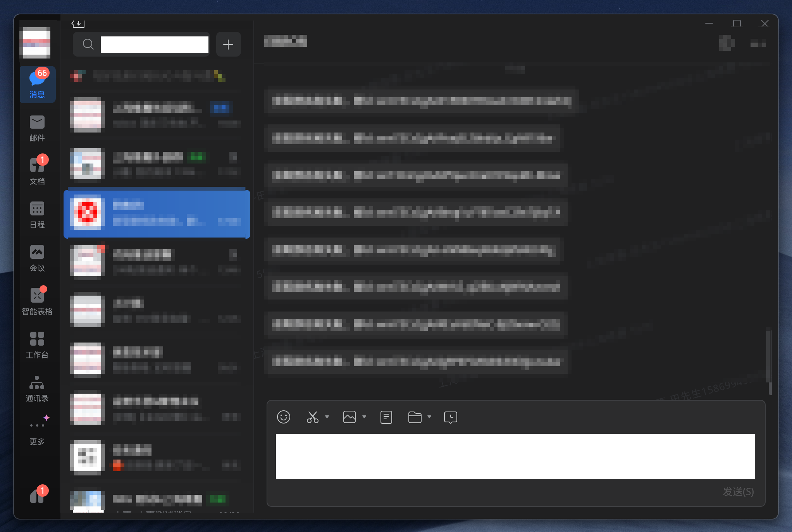Click the document note icon in toolbar
The image size is (792, 532).
386,417
